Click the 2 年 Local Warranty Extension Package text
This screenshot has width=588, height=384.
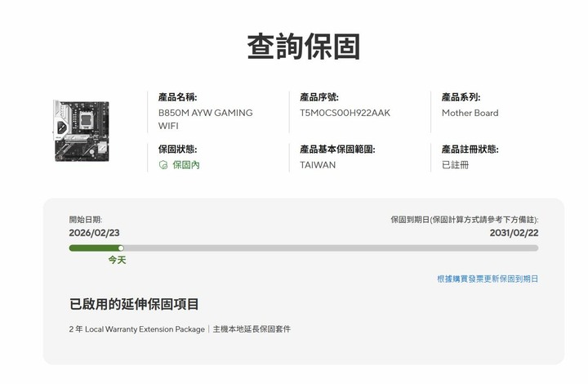137,329
